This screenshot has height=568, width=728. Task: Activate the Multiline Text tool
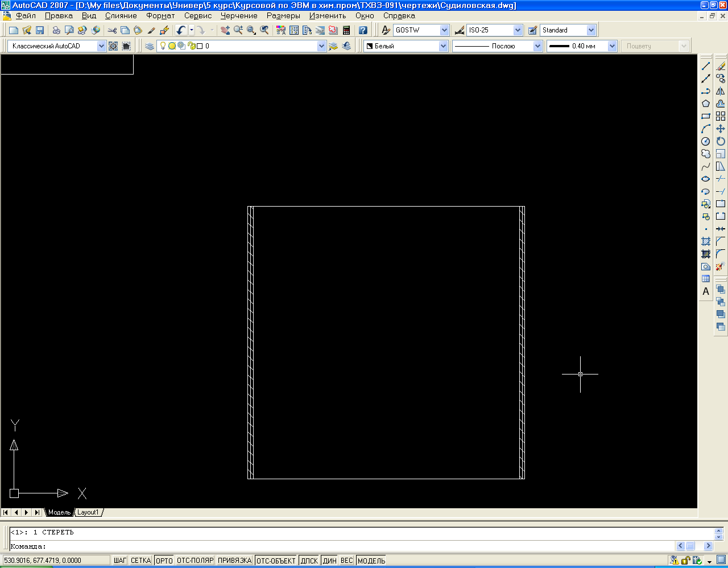coord(706,291)
